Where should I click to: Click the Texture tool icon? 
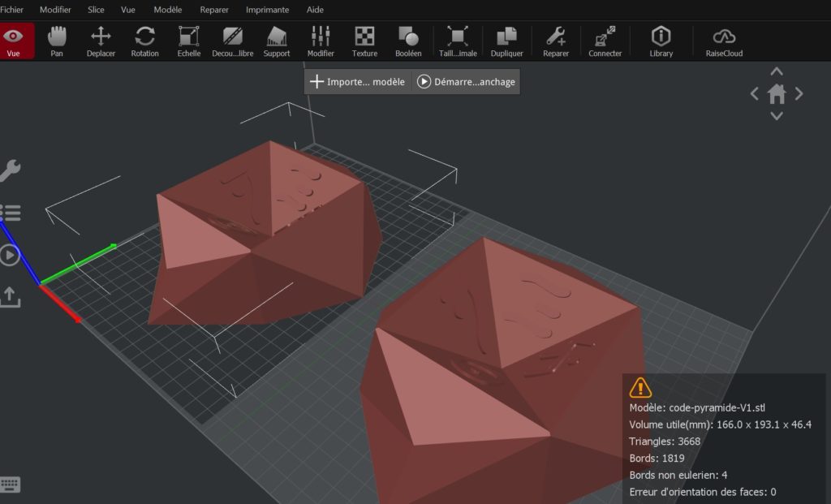pos(364,41)
